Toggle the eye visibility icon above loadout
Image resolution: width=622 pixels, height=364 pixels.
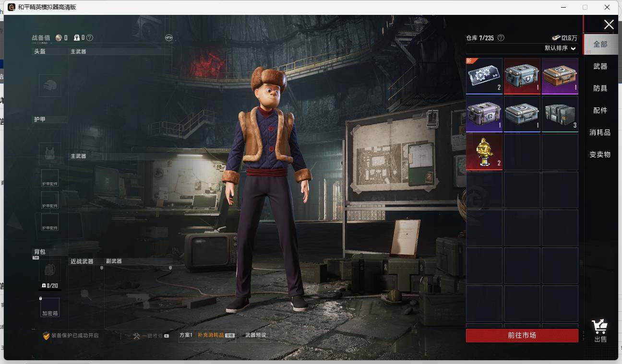pos(168,37)
